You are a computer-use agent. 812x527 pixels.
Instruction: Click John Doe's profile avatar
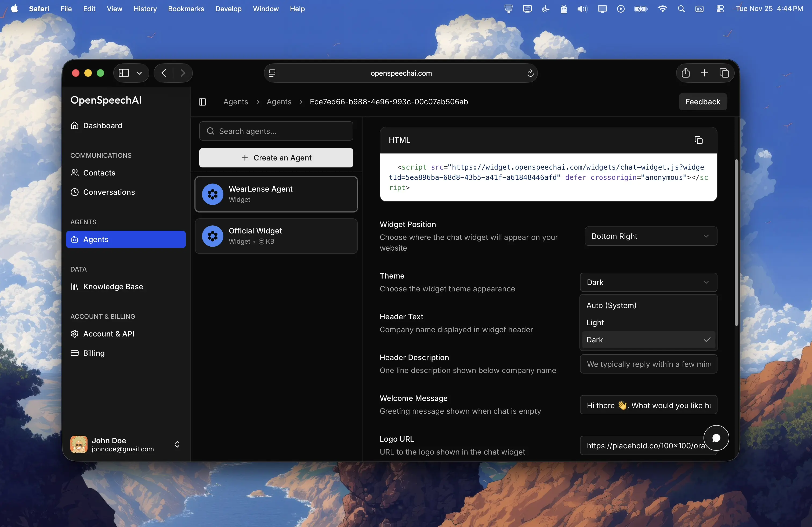click(79, 444)
